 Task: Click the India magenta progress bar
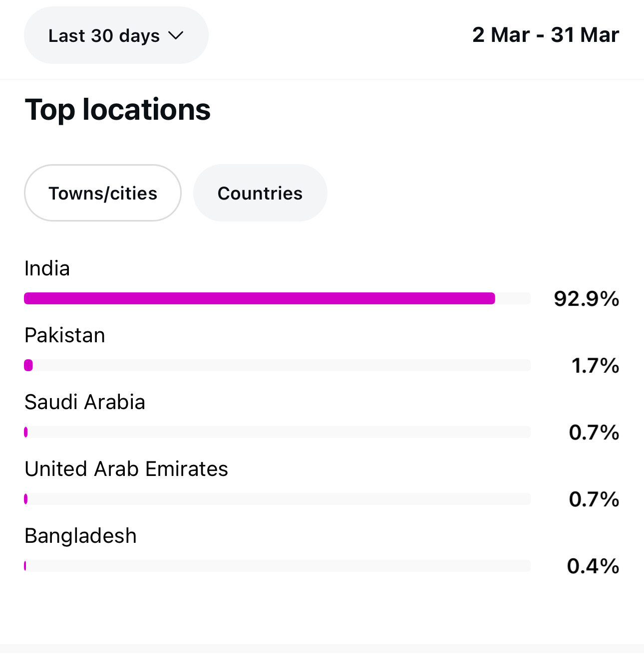(260, 298)
